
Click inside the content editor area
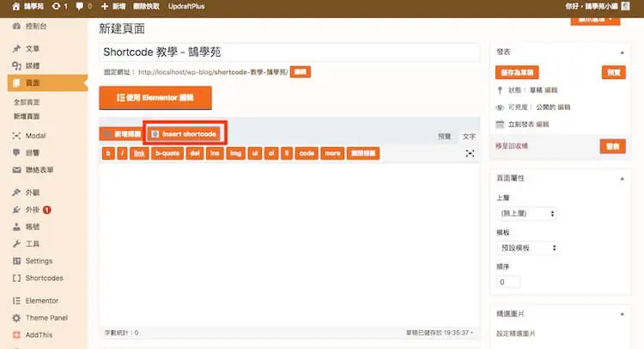coord(289,245)
